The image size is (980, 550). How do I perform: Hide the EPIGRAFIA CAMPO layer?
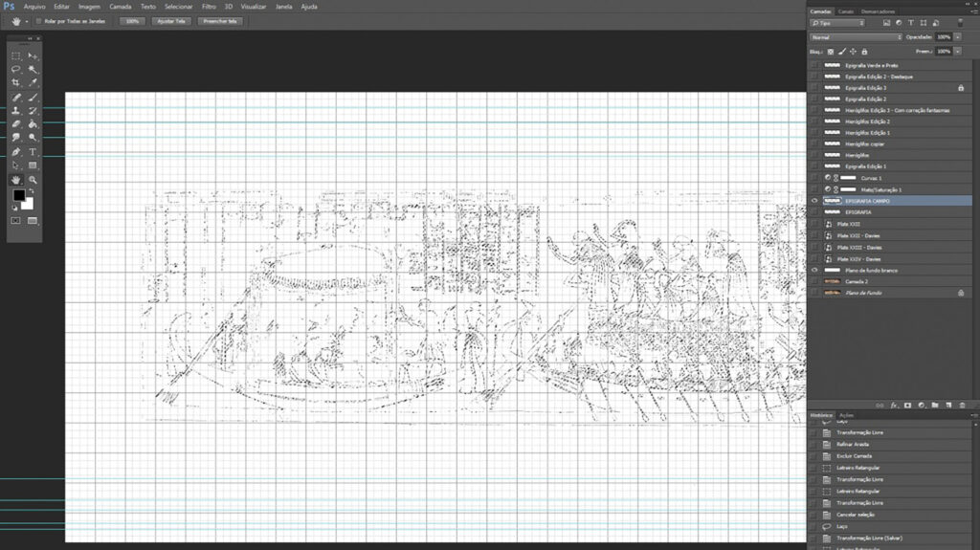pos(814,201)
